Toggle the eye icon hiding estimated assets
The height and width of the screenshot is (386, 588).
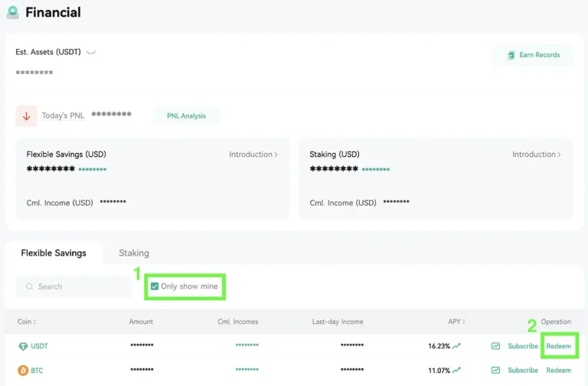(x=91, y=52)
